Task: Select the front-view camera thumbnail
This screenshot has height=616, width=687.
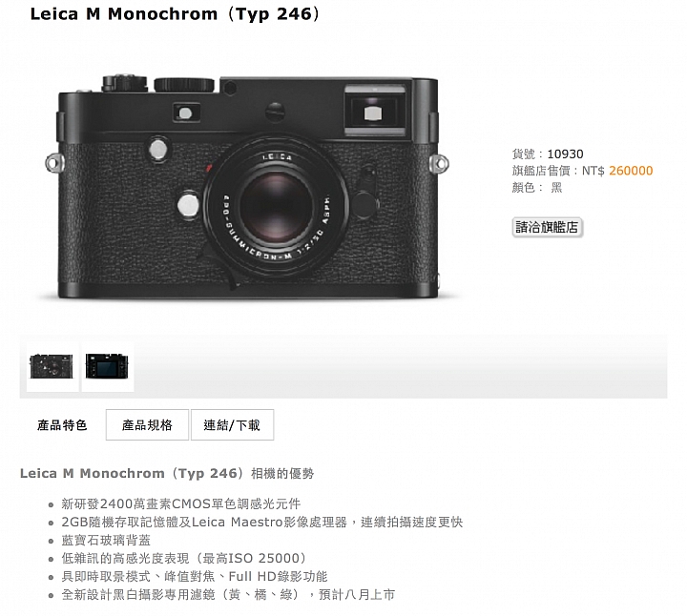Action: click(x=52, y=367)
